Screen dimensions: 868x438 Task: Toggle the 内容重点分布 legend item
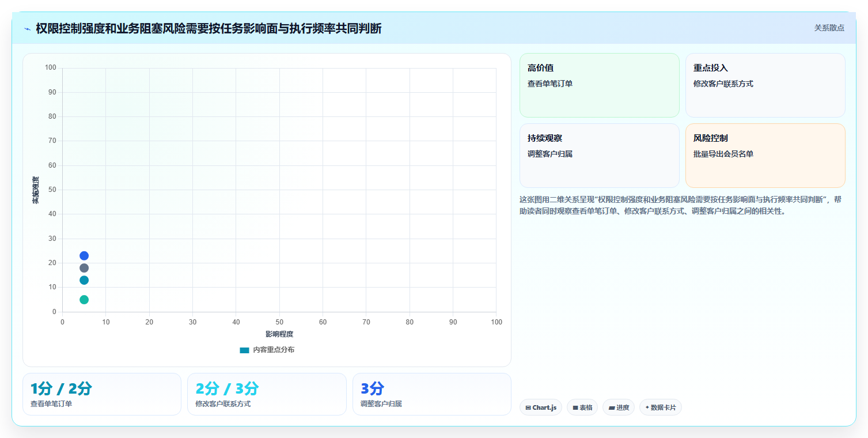pos(267,350)
